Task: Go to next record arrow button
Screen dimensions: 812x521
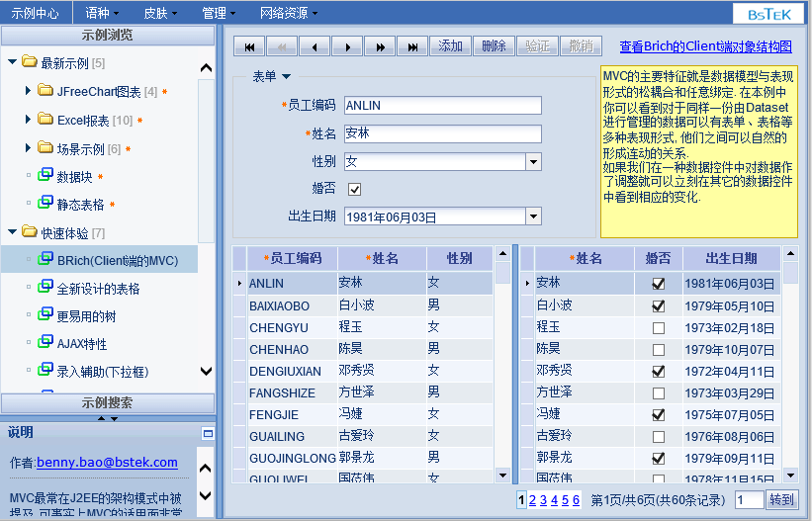Action: (x=346, y=46)
